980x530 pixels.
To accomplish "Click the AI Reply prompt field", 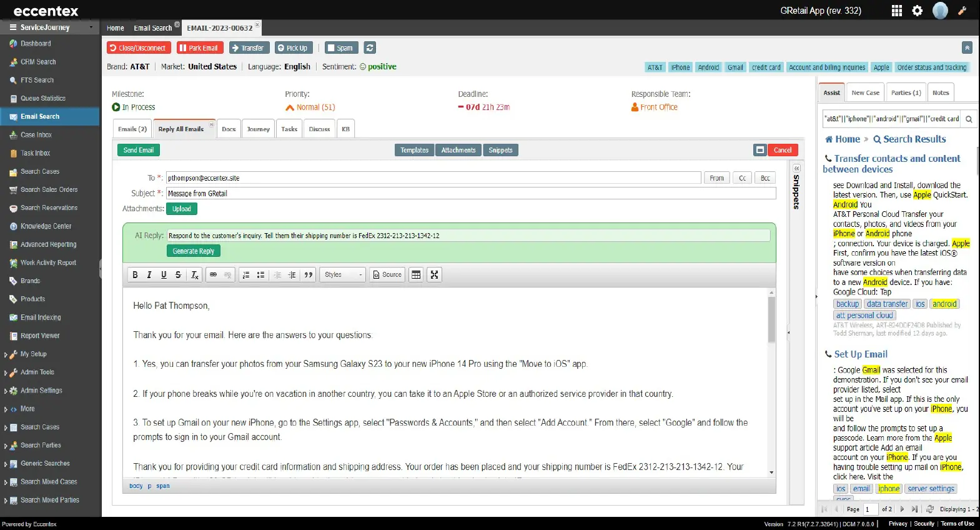I will pyautogui.click(x=468, y=236).
